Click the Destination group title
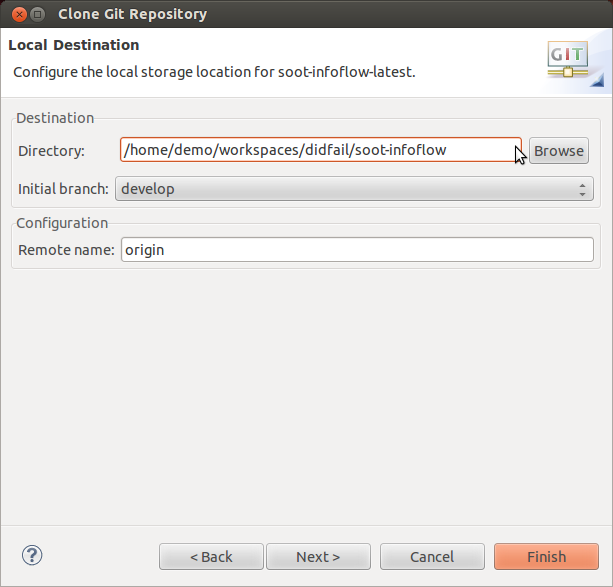 [x=55, y=118]
